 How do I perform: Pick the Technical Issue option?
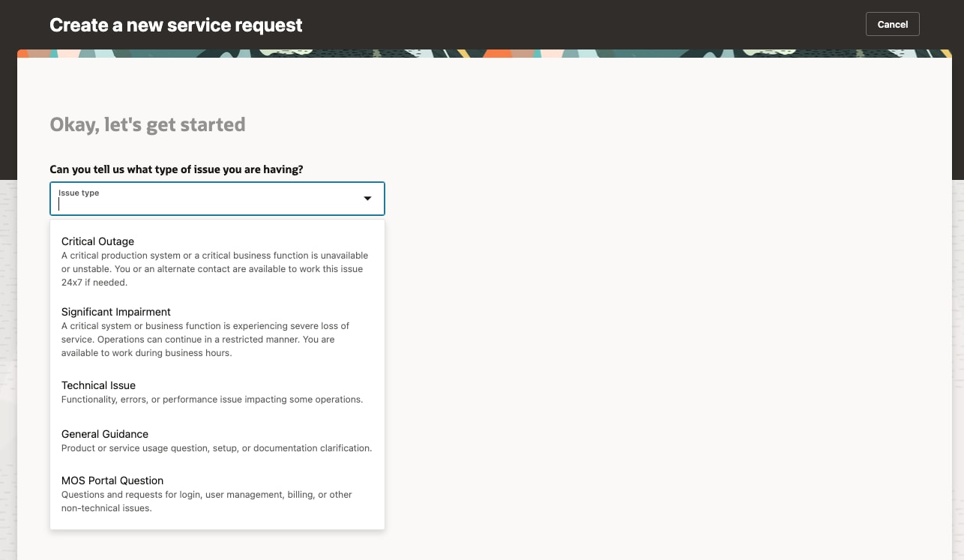point(99,385)
